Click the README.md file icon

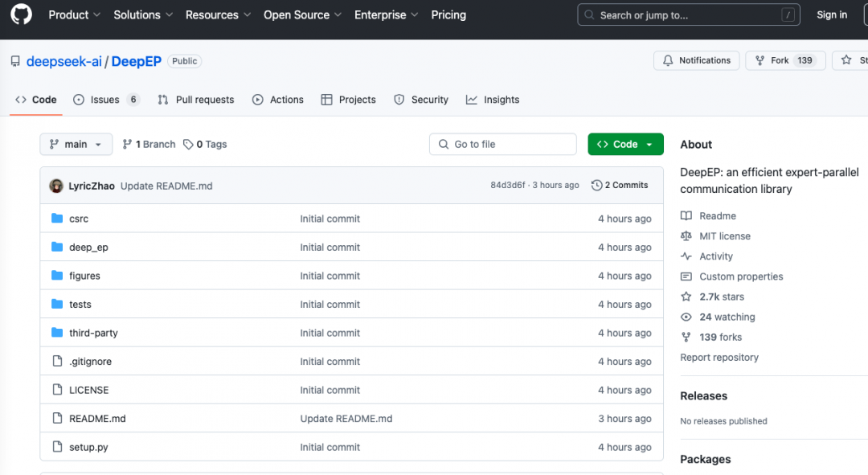pyautogui.click(x=57, y=418)
